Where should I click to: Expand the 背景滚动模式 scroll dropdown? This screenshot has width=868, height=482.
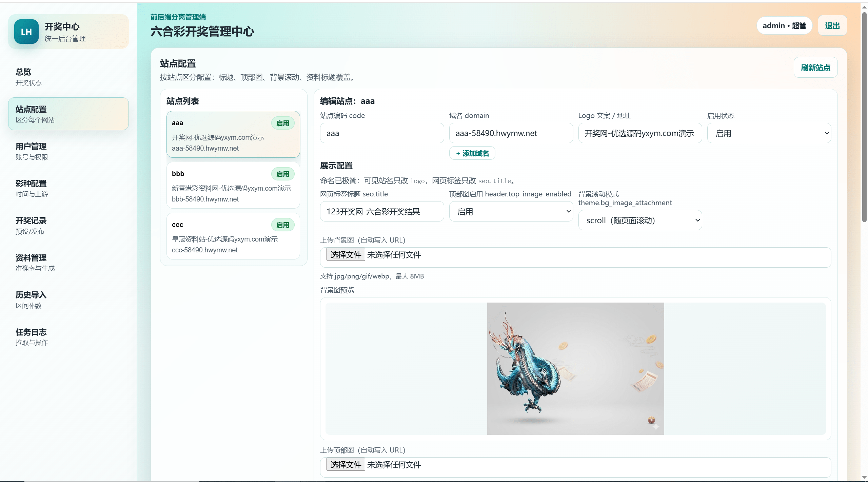[640, 220]
